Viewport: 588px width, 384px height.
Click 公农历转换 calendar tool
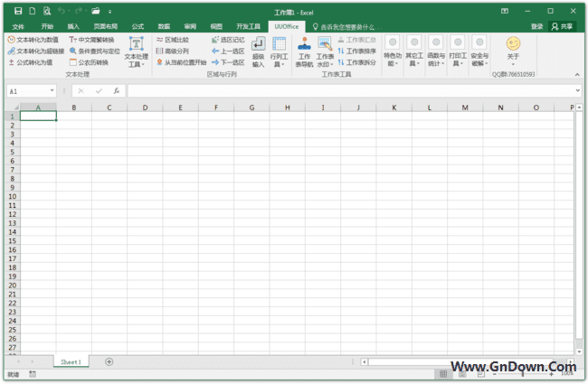pyautogui.click(x=89, y=62)
